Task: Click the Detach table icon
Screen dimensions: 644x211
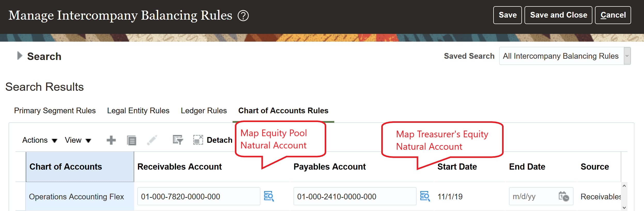Action: pos(198,140)
